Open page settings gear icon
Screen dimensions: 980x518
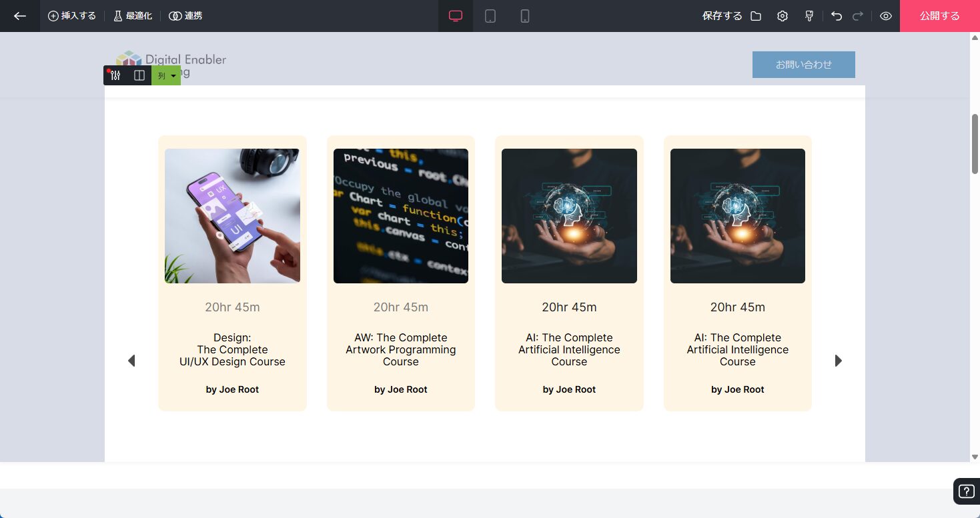(x=783, y=16)
